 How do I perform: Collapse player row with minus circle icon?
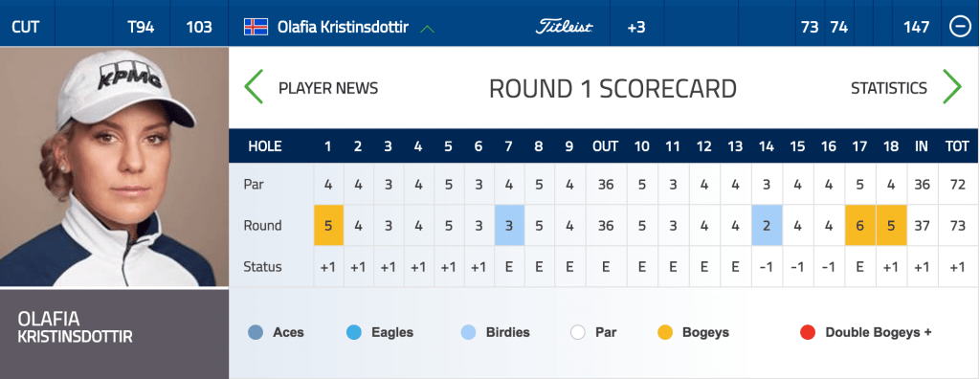(960, 27)
